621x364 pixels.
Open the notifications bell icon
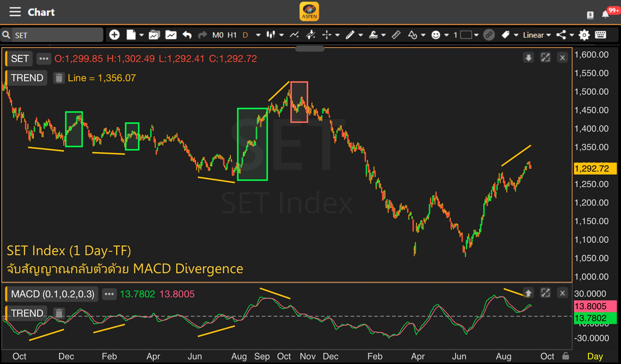(x=605, y=14)
